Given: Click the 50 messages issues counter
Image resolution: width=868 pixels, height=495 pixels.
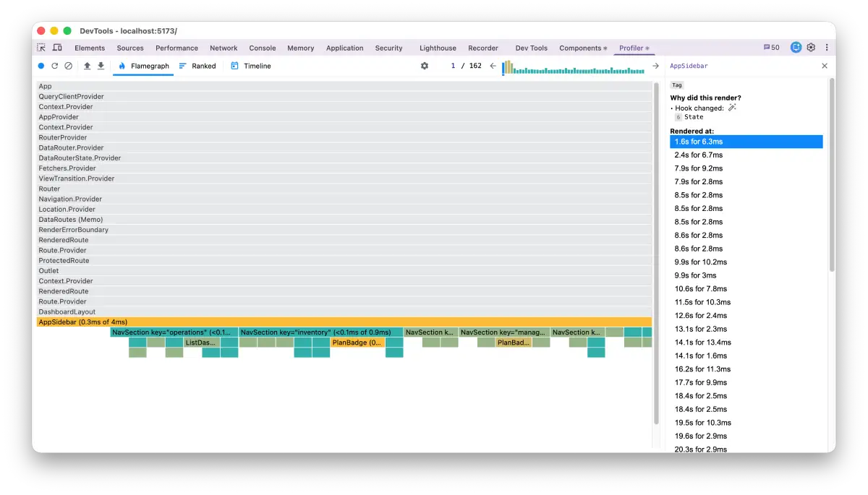Looking at the screenshot, I should 772,48.
